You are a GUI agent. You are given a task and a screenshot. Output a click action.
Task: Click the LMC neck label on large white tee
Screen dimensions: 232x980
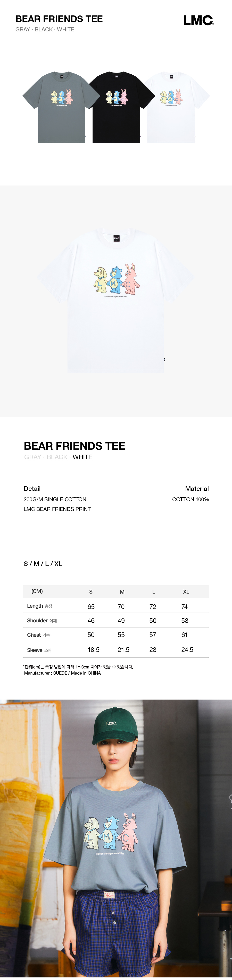[117, 238]
